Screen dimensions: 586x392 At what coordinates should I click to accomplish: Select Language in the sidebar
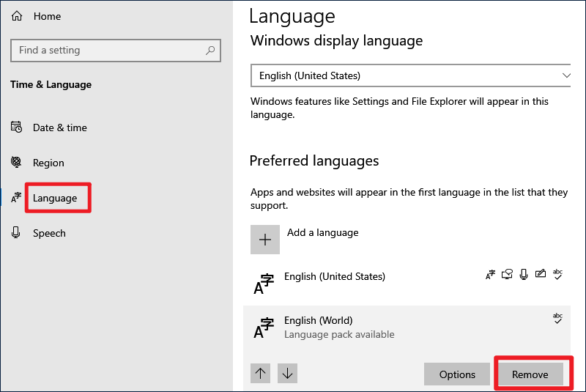[x=55, y=198]
